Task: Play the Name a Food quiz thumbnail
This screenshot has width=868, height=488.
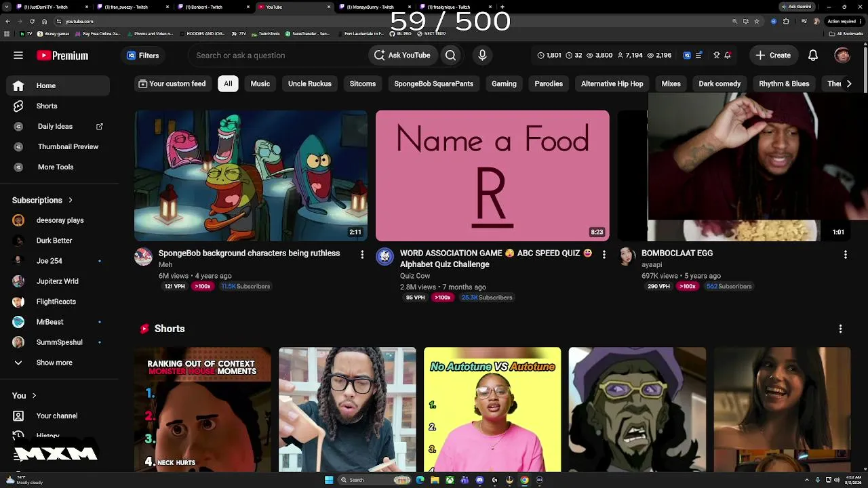Action: [492, 176]
